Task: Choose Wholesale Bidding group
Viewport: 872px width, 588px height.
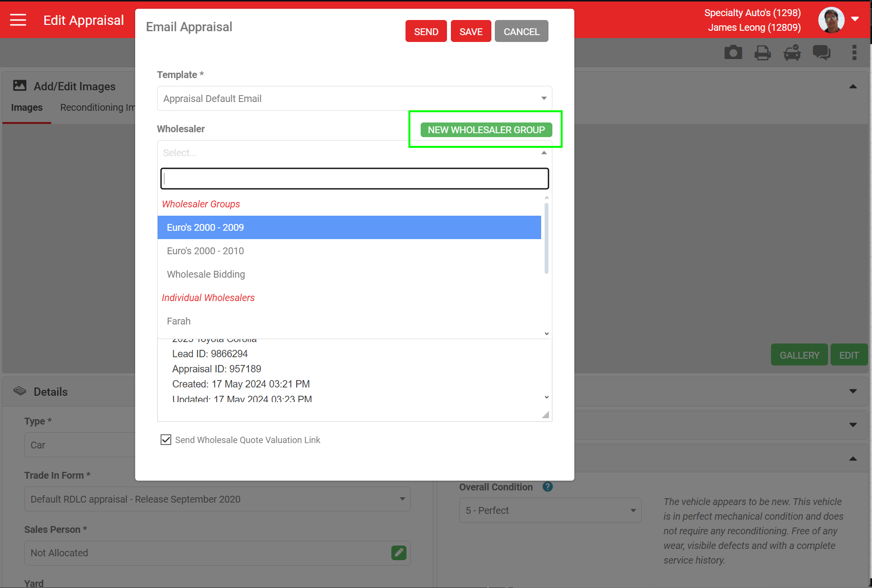Action: pyautogui.click(x=349, y=274)
